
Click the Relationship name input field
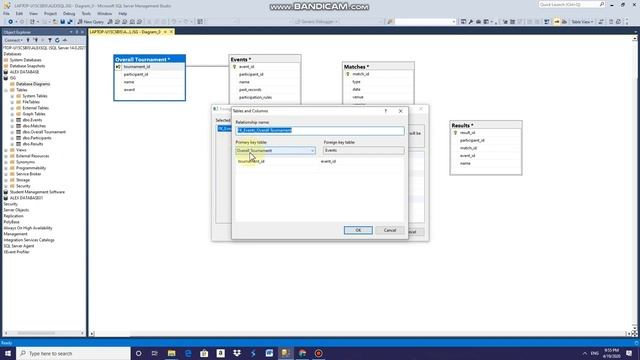320,130
